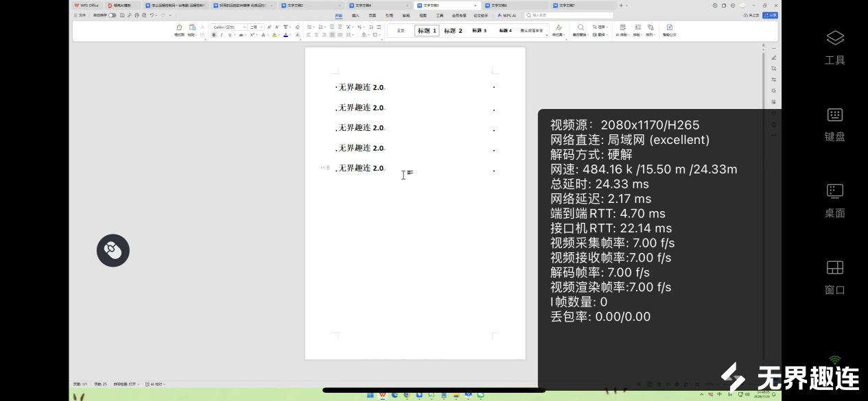Click the 页面: 1/1 status bar entry
Screen dimensions: 868x401
click(80, 384)
